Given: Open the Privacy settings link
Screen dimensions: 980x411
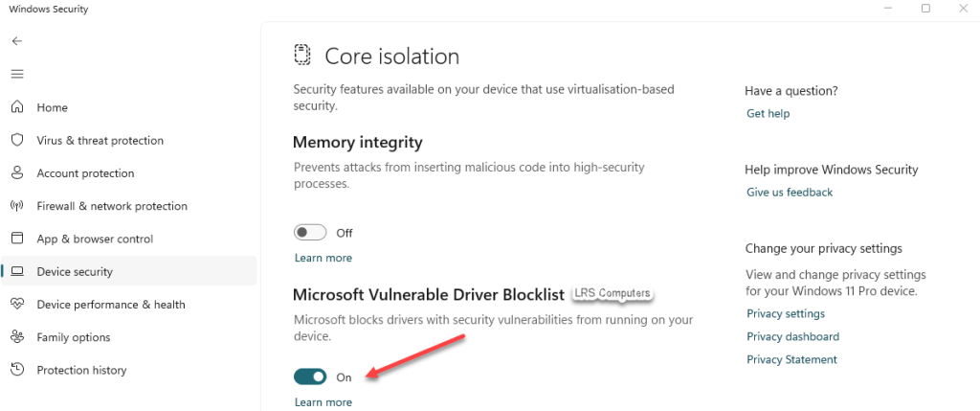Looking at the screenshot, I should coord(786,313).
